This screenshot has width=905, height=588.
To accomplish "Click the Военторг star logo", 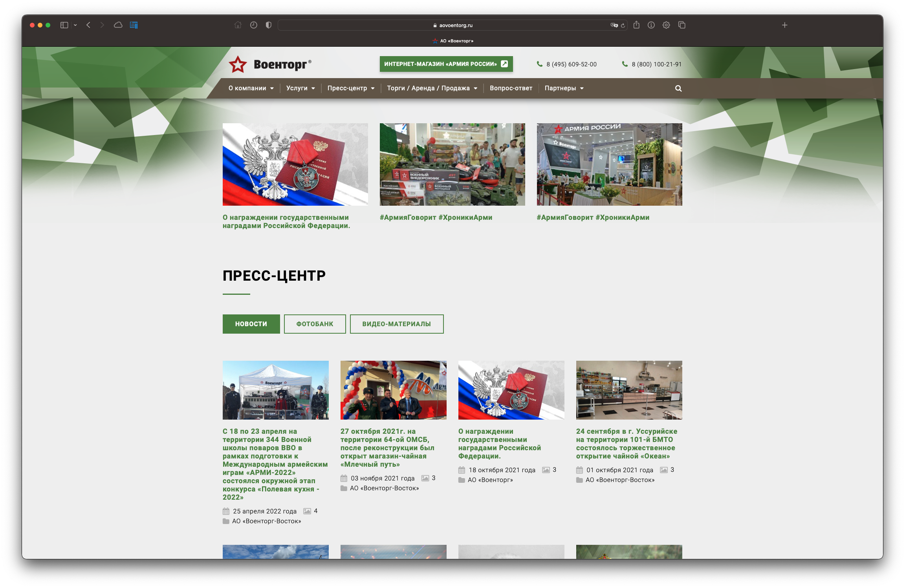I will [x=270, y=64].
